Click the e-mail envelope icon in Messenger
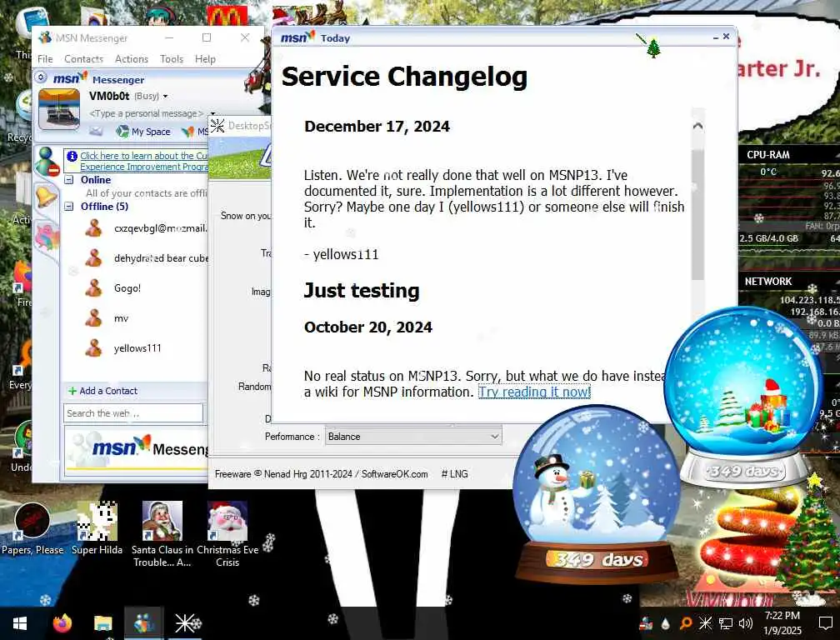This screenshot has width=840, height=640. point(96,131)
